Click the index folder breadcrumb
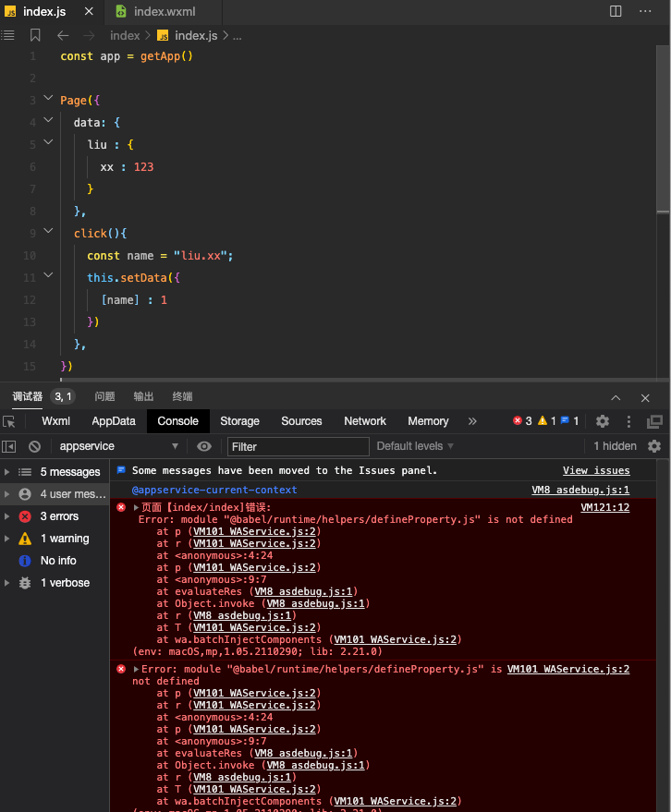The height and width of the screenshot is (812, 671). coord(125,35)
